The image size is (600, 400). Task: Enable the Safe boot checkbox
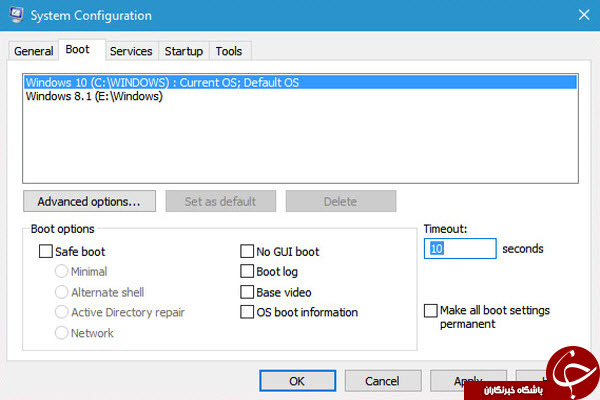click(46, 251)
